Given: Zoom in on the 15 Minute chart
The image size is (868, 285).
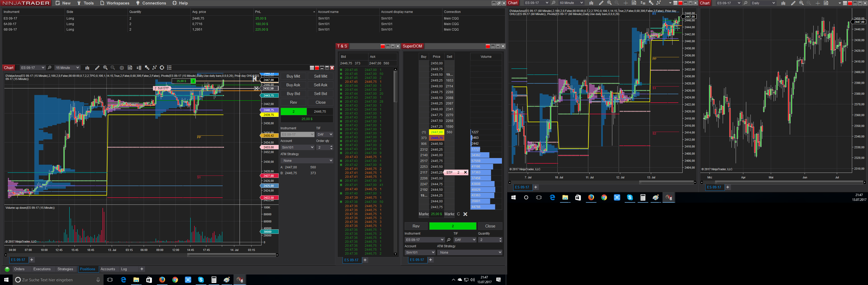Looking at the screenshot, I should tap(105, 68).
